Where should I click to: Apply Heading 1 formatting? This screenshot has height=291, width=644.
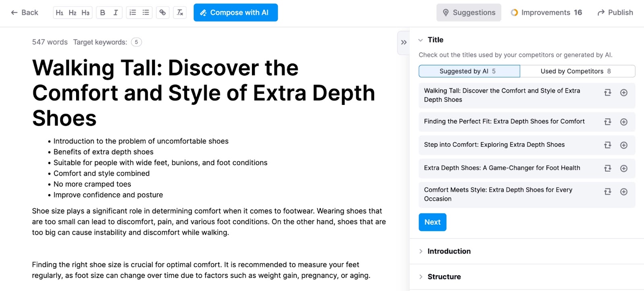pos(60,12)
